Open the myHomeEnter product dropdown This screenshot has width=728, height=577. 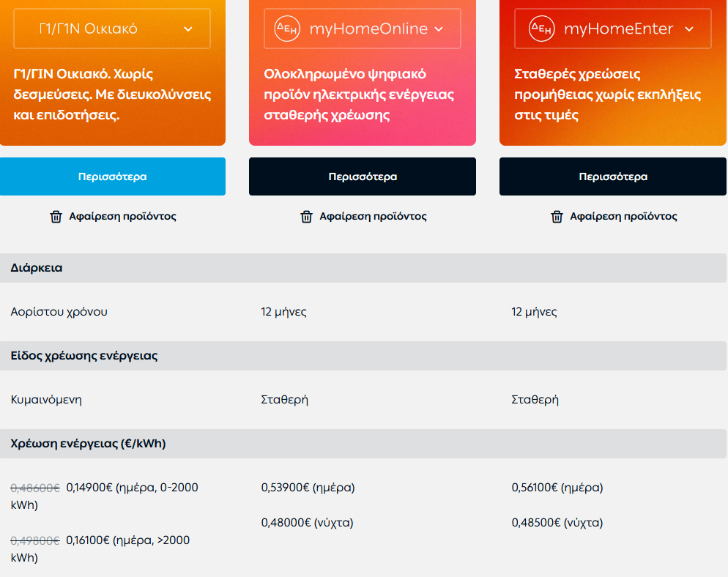612,29
